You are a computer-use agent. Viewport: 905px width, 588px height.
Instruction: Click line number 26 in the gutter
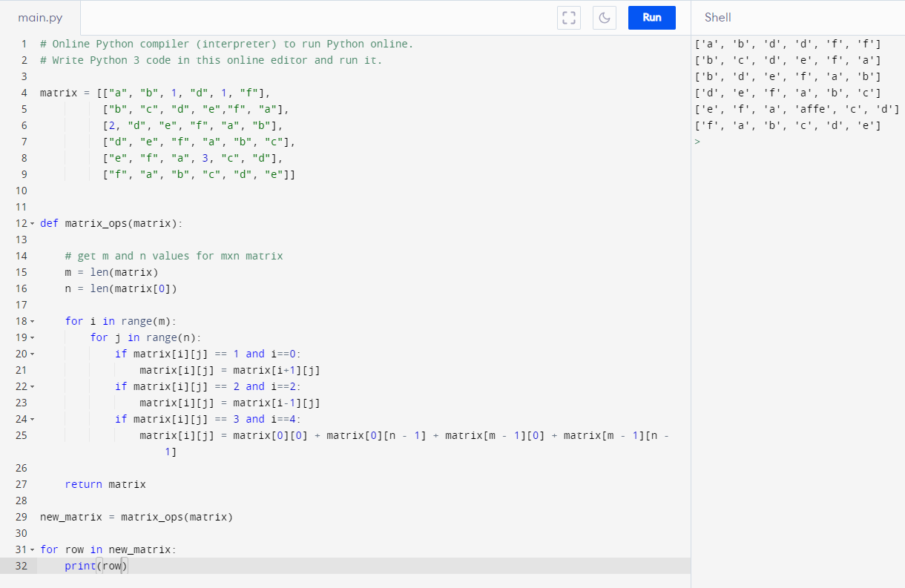click(x=21, y=468)
